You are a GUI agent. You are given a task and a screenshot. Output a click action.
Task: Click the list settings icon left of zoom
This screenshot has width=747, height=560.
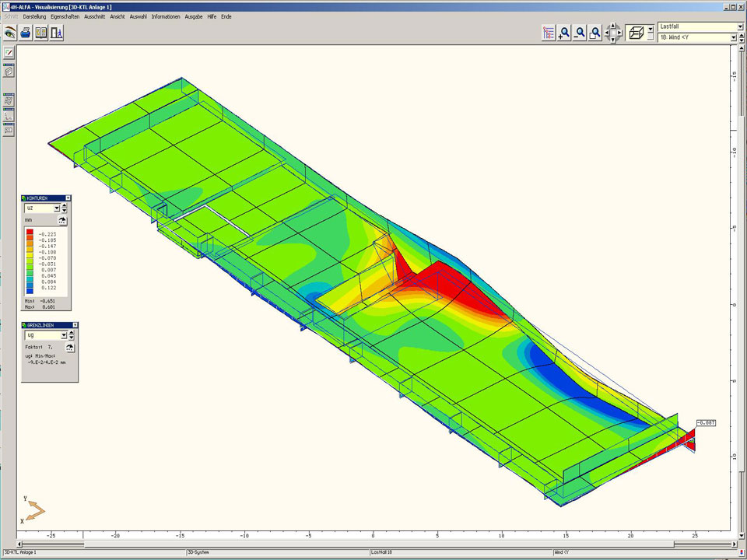click(x=549, y=33)
